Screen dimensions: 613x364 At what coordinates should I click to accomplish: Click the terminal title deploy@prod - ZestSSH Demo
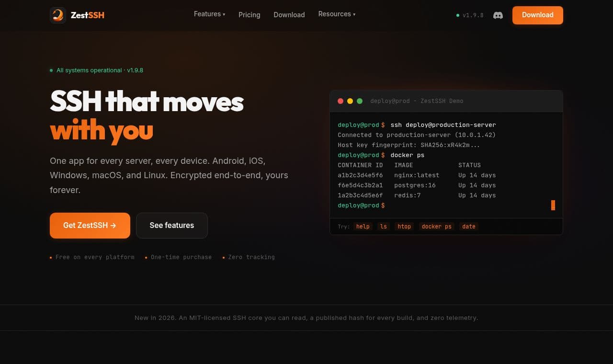(417, 101)
